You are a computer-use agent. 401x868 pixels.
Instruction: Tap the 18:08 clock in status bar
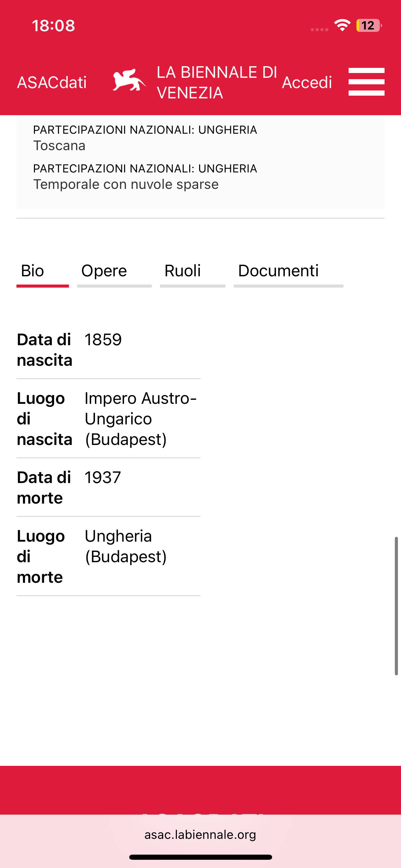53,26
